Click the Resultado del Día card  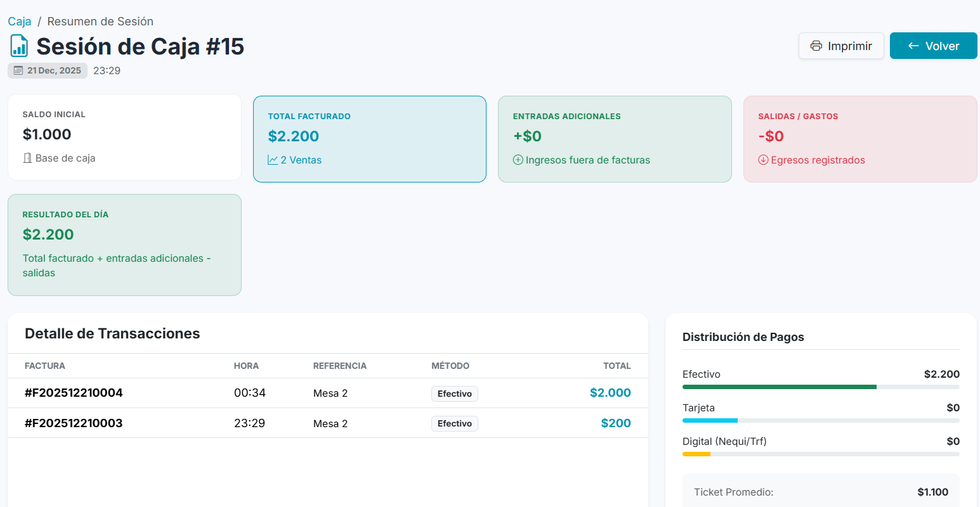[124, 245]
